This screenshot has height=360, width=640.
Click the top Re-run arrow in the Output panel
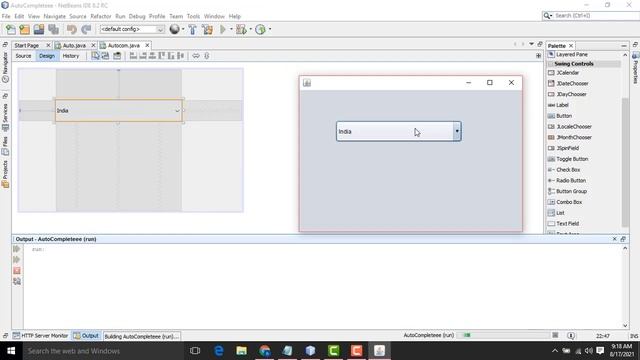coord(17,249)
